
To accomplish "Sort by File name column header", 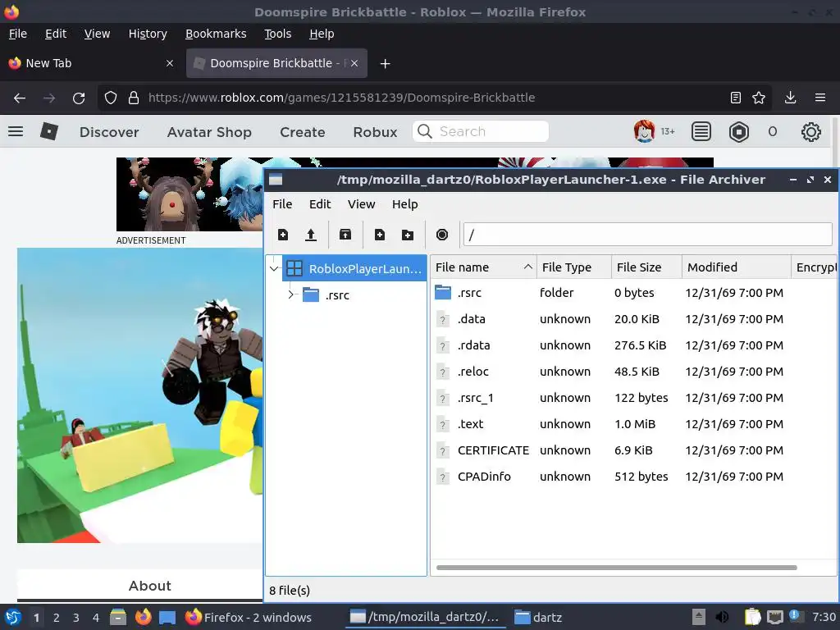I will 483,267.
